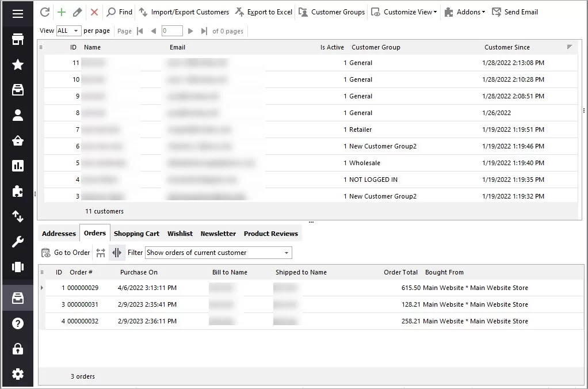Toggle the column auto-width icon in orders toolbar
Image resolution: width=588 pixels, height=389 pixels.
[x=117, y=253]
